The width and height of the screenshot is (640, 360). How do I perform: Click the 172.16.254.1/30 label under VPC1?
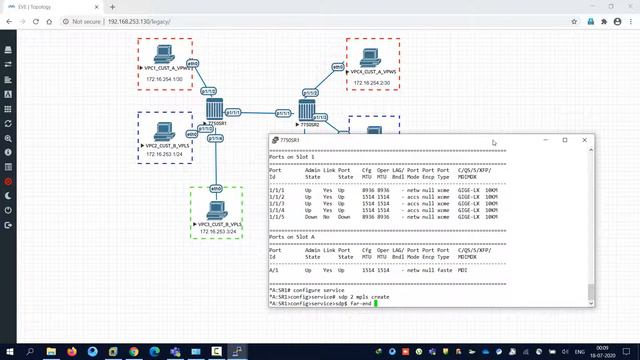click(x=164, y=79)
